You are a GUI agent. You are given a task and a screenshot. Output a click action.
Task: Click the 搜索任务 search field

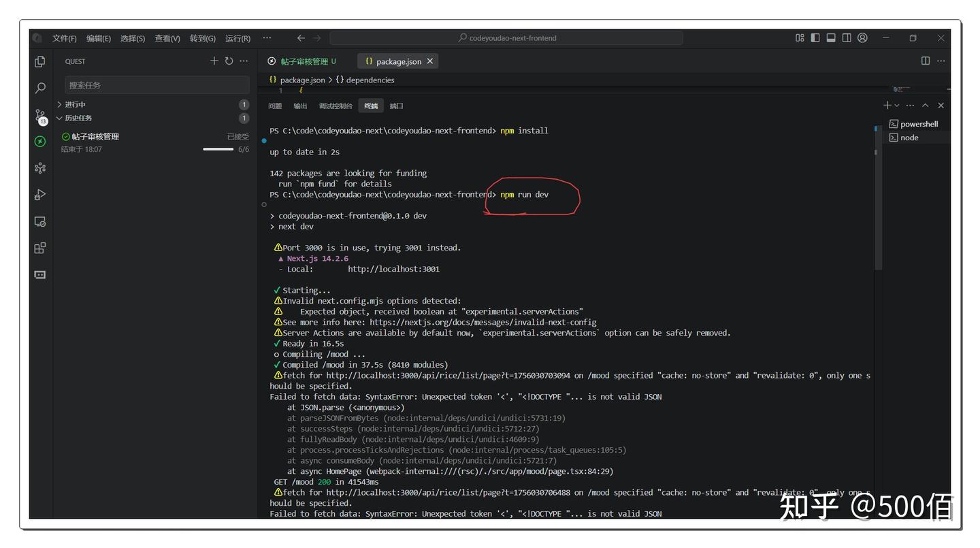157,85
